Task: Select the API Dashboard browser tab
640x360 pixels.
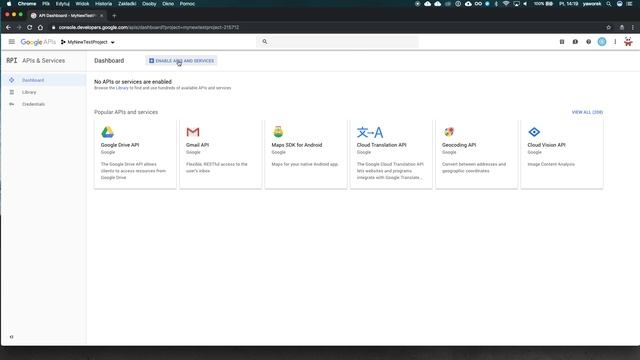Action: tap(67, 16)
